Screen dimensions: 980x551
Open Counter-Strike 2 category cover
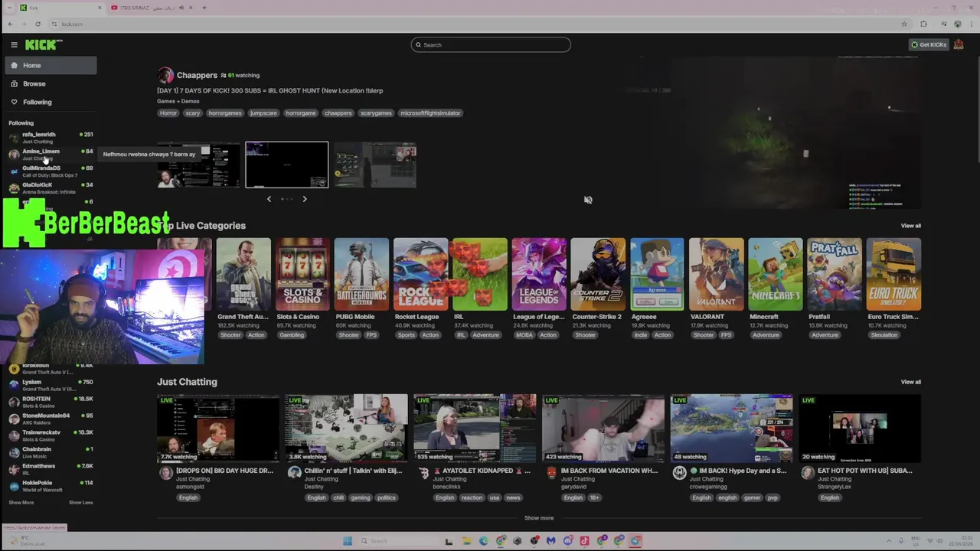point(598,274)
